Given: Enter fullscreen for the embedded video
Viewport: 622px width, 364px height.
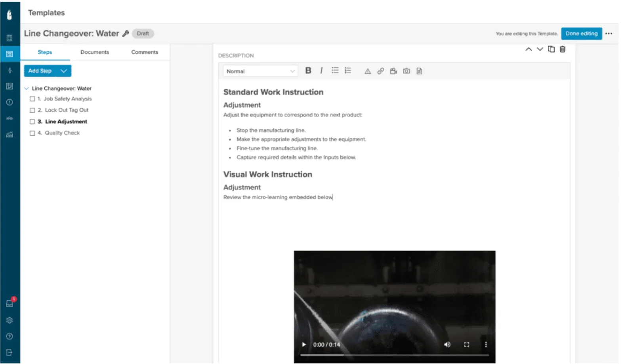Looking at the screenshot, I should pyautogui.click(x=467, y=345).
